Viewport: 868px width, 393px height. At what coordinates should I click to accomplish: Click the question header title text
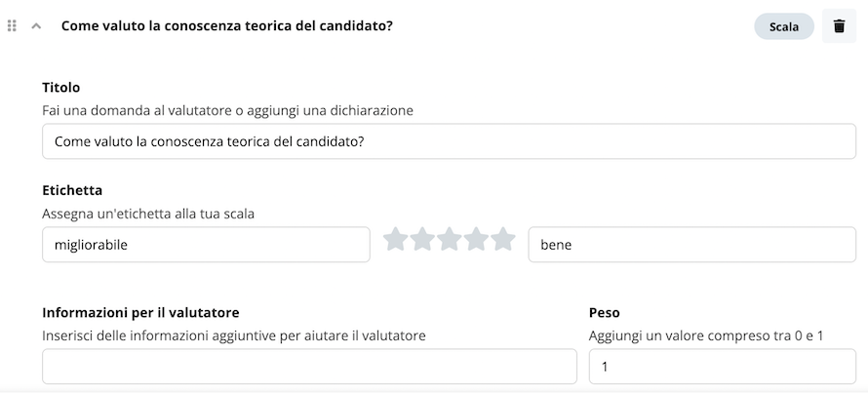tap(226, 26)
